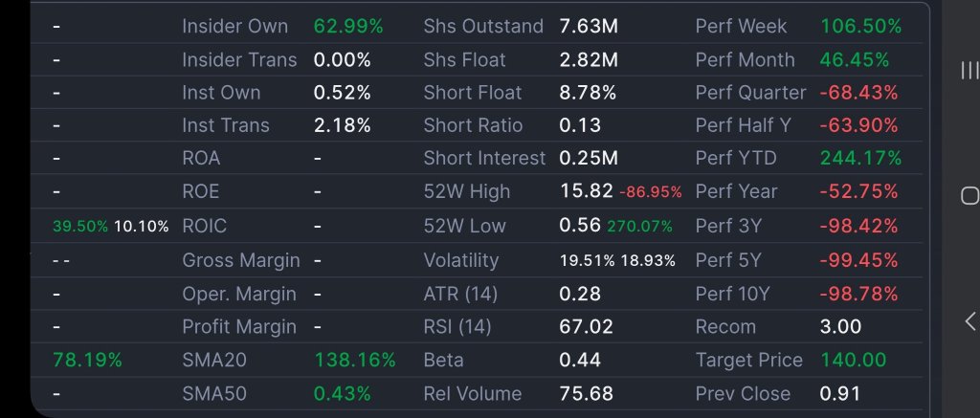Select the Perf Week 106.50% value
This screenshot has height=418, width=980.
pos(860,26)
